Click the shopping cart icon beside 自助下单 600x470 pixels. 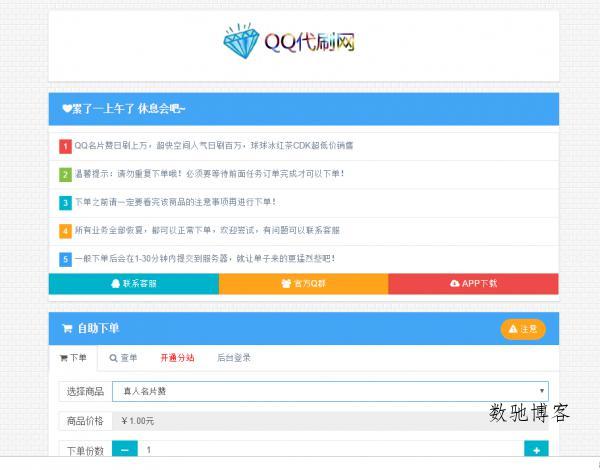(x=67, y=328)
